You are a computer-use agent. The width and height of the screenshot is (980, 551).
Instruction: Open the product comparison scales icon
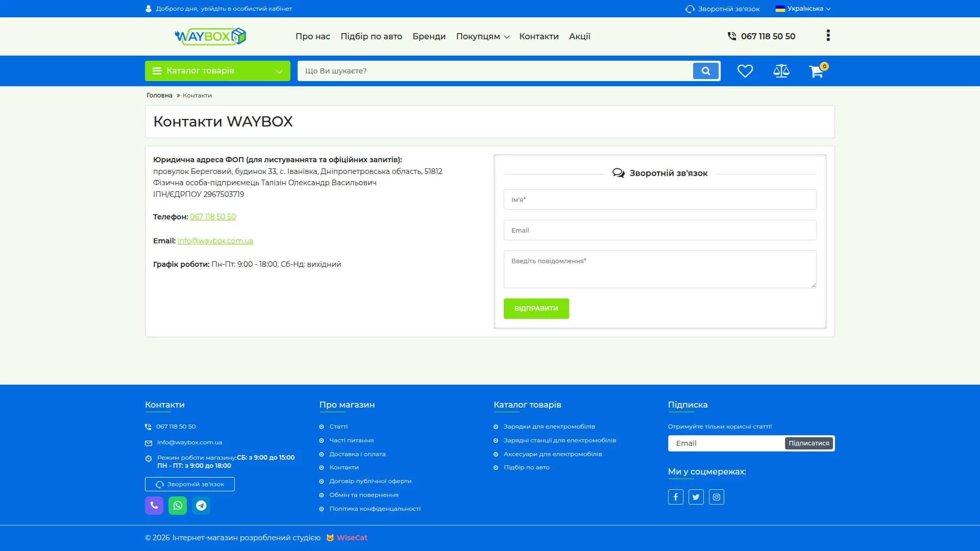click(781, 71)
